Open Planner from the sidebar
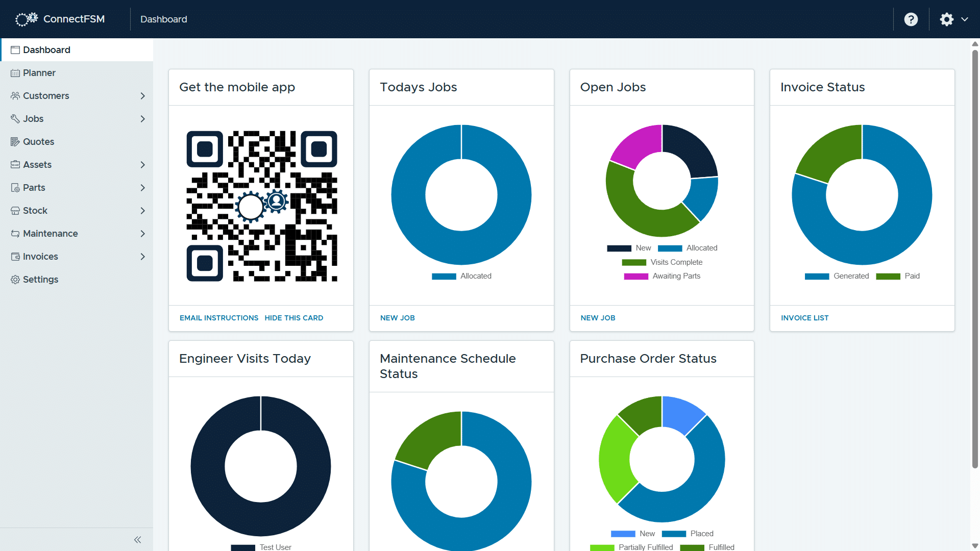The width and height of the screenshot is (980, 551). click(77, 73)
